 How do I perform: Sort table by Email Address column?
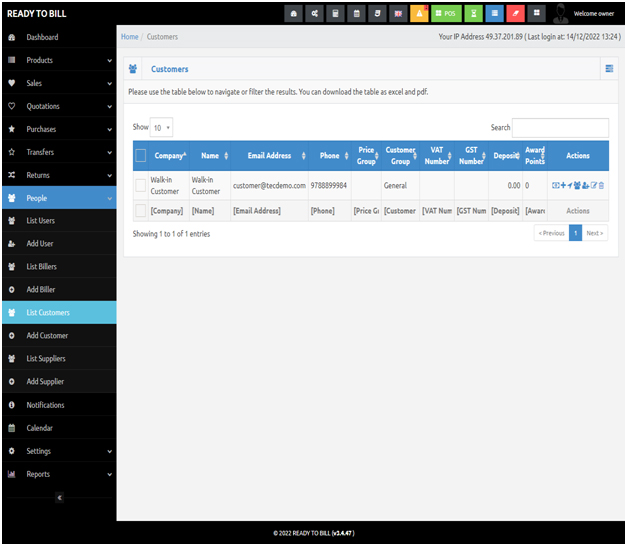click(270, 156)
